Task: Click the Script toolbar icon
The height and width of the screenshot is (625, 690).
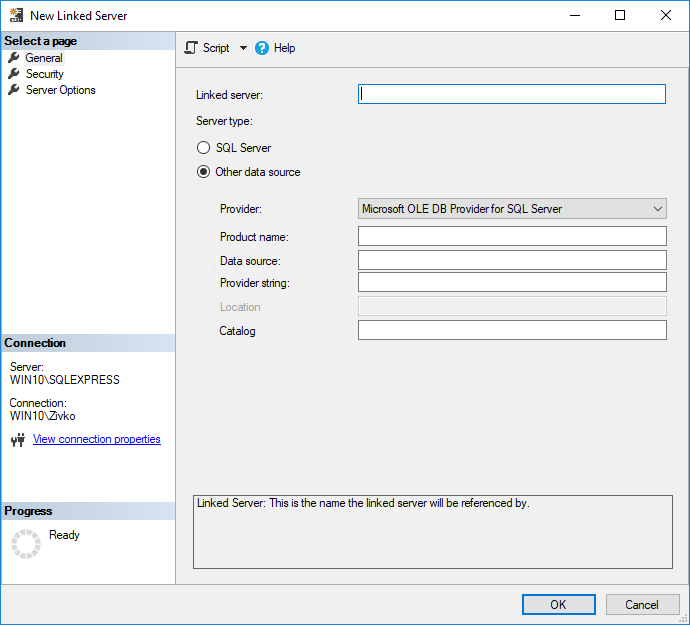Action: 191,48
